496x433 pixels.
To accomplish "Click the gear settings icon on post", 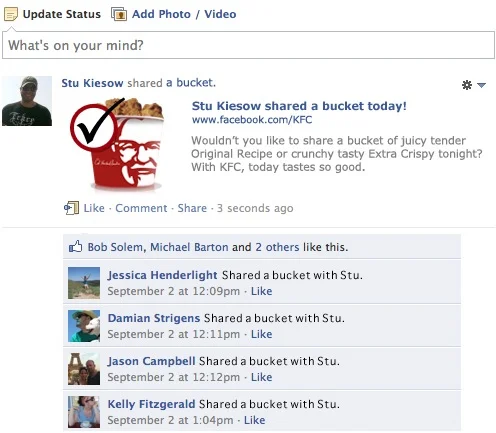I will (x=467, y=85).
